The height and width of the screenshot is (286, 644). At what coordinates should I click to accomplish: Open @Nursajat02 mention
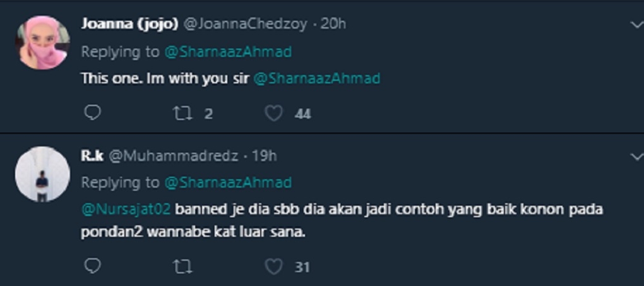tap(126, 209)
